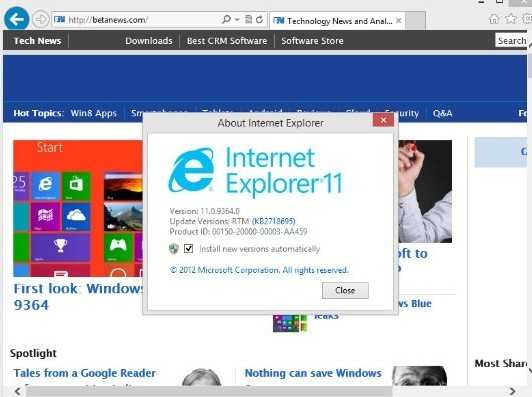Screen dimensions: 532x397
Task: Click the security shield icon in dialog
Action: (174, 249)
